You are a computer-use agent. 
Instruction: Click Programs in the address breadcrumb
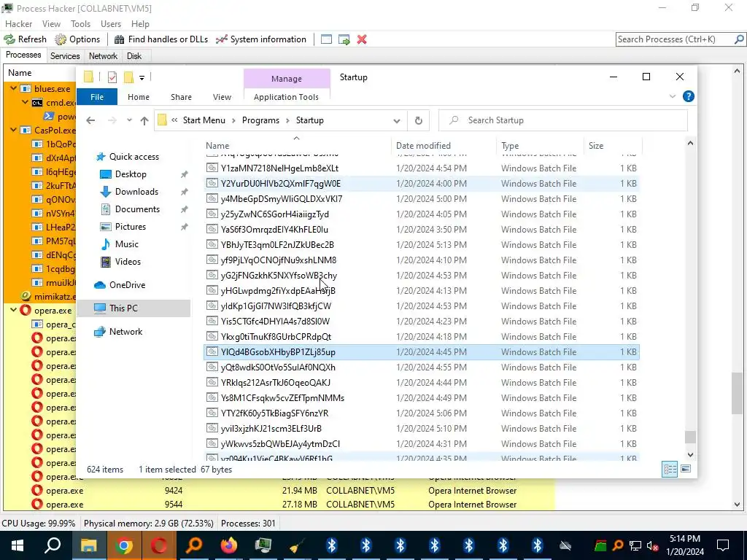[x=260, y=120]
